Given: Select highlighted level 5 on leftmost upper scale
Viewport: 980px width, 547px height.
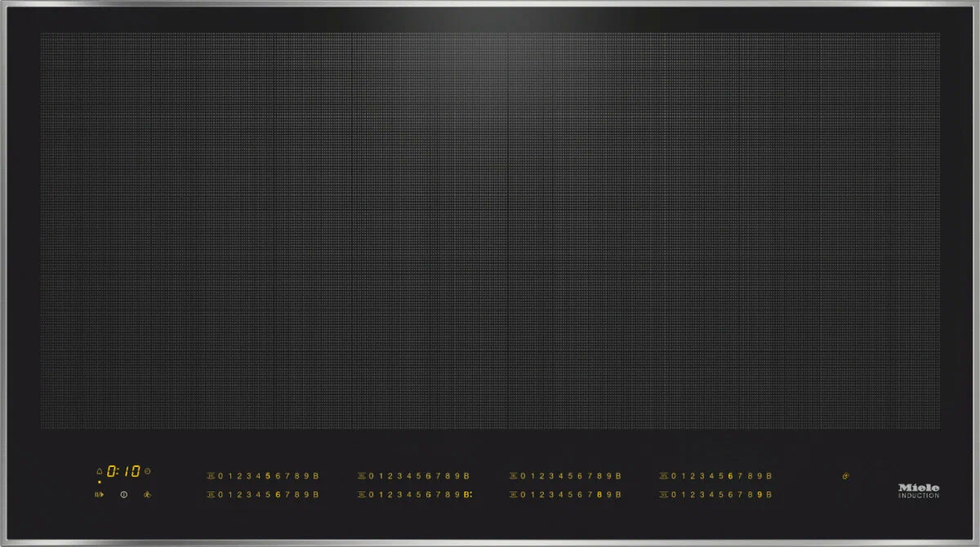Looking at the screenshot, I should click(268, 476).
